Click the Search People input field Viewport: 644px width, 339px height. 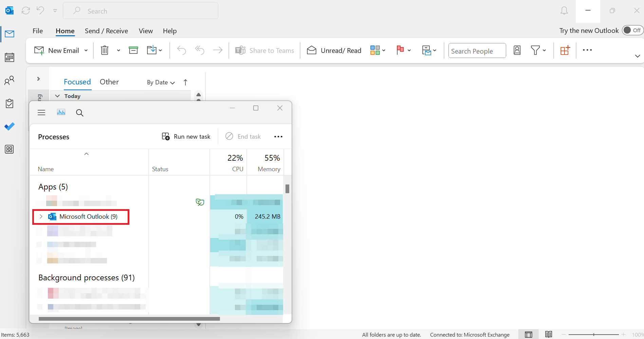[477, 51]
